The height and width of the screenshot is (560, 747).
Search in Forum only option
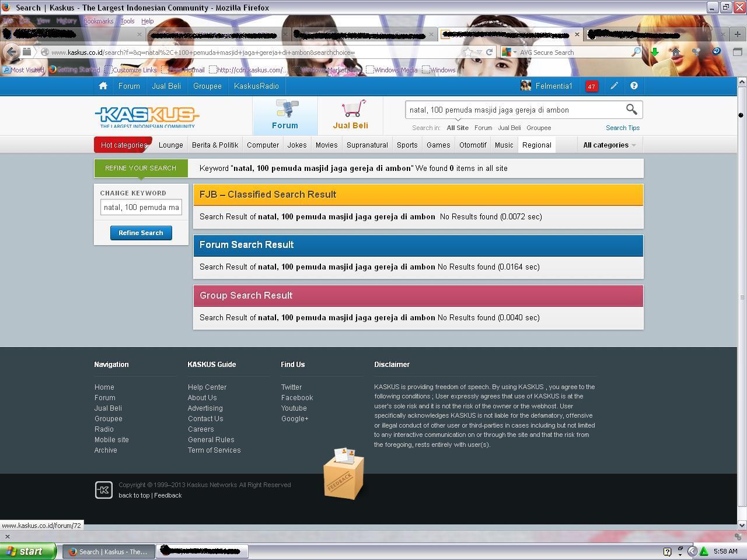[x=483, y=128]
